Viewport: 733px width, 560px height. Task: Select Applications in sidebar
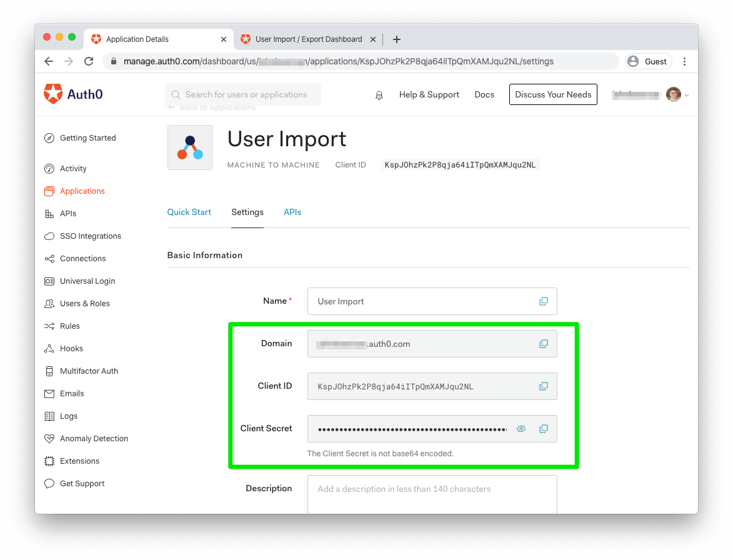[x=75, y=191]
